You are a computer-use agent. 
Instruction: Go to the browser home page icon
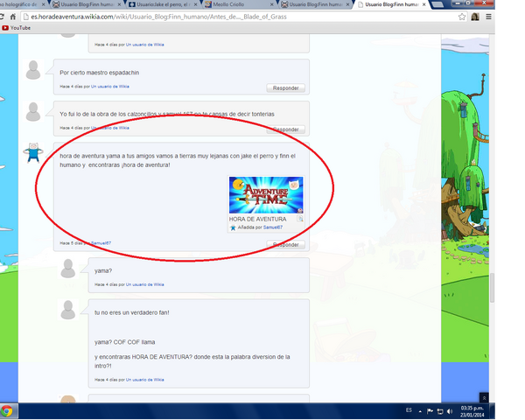(x=13, y=17)
